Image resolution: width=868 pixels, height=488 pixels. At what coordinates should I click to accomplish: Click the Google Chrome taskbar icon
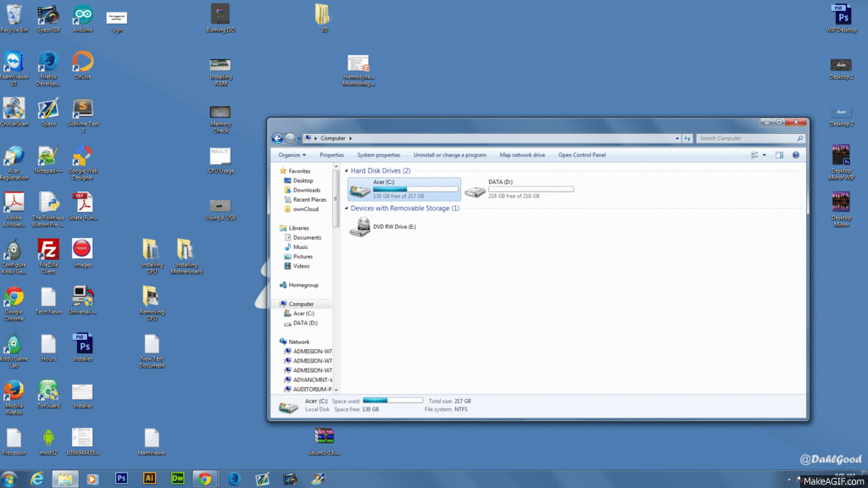click(x=203, y=478)
